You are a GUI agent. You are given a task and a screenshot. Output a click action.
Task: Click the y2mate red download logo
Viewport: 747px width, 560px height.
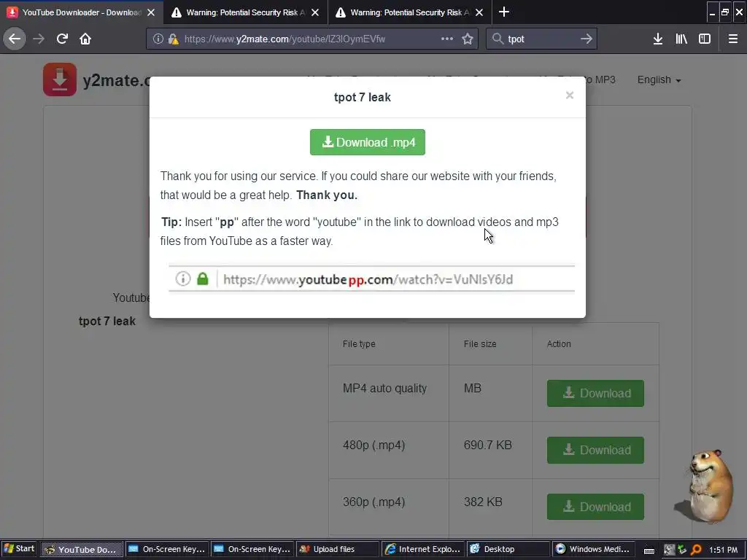(x=60, y=79)
